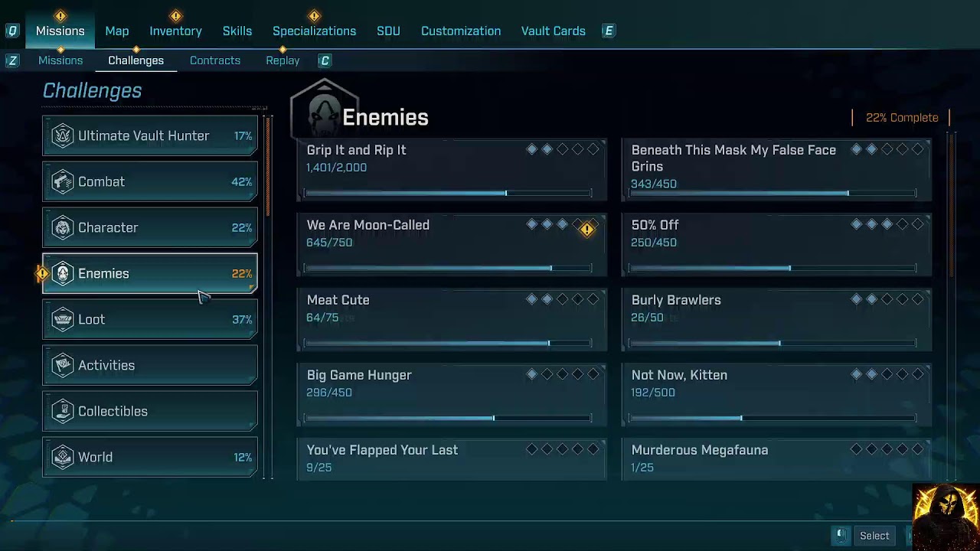
Task: Click the 22% Complete label
Action: [902, 118]
